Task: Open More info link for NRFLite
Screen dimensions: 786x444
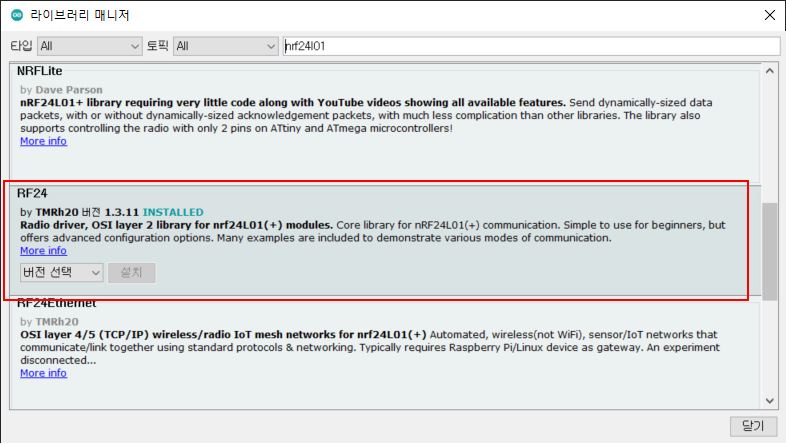Action: click(x=44, y=141)
